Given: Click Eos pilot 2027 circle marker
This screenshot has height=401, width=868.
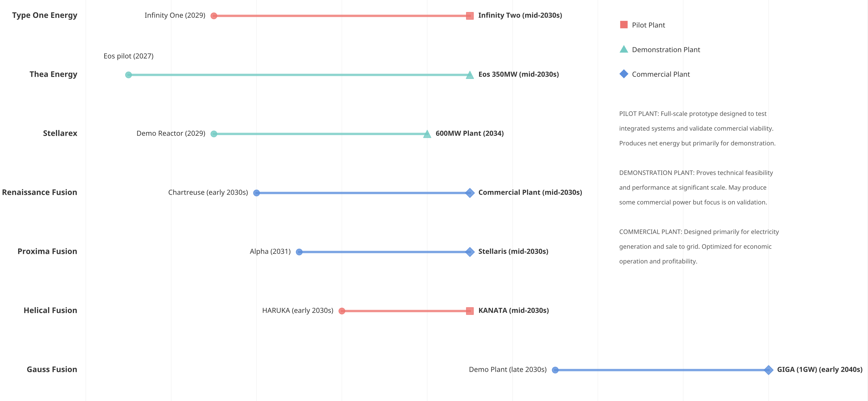Looking at the screenshot, I should pyautogui.click(x=128, y=74).
